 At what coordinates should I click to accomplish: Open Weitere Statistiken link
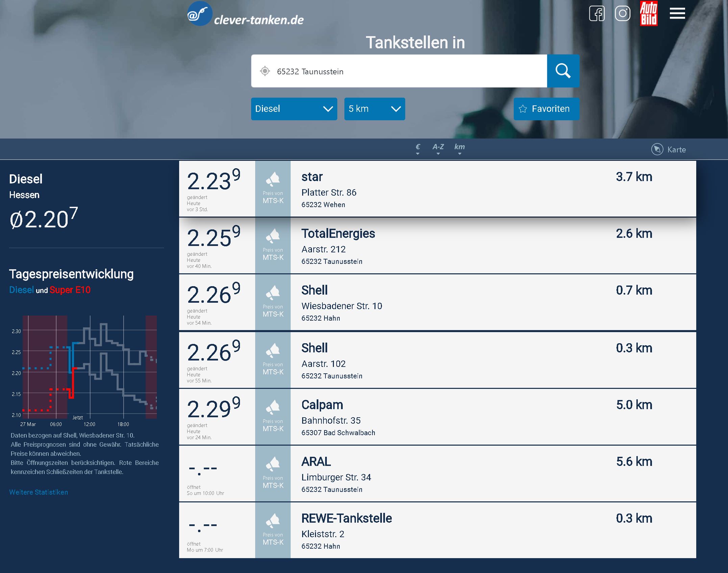pos(39,492)
